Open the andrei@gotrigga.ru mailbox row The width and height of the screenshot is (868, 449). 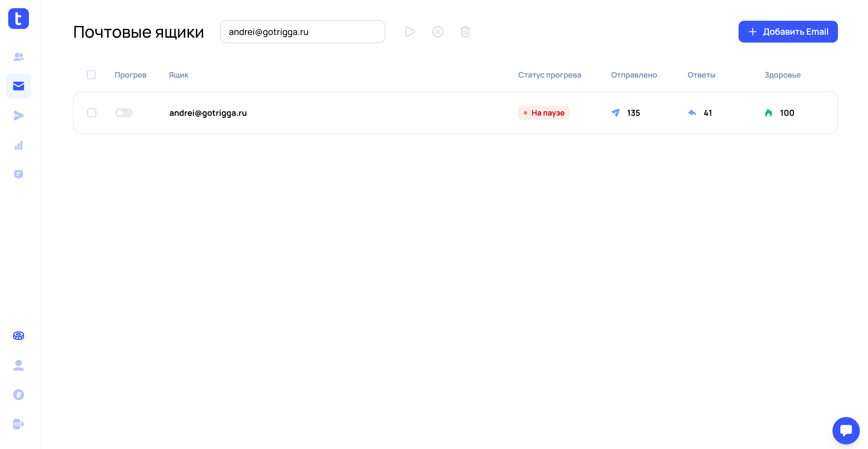tap(455, 113)
